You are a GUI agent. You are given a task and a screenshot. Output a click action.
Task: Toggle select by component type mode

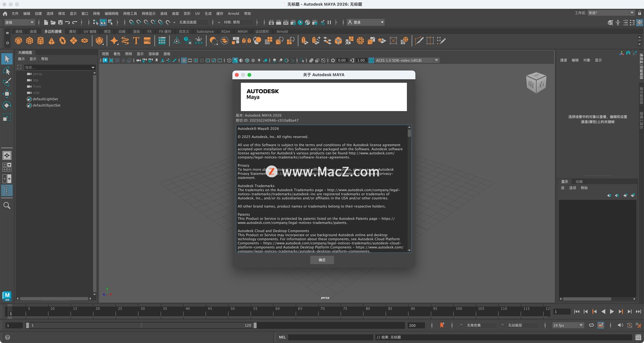(x=110, y=22)
